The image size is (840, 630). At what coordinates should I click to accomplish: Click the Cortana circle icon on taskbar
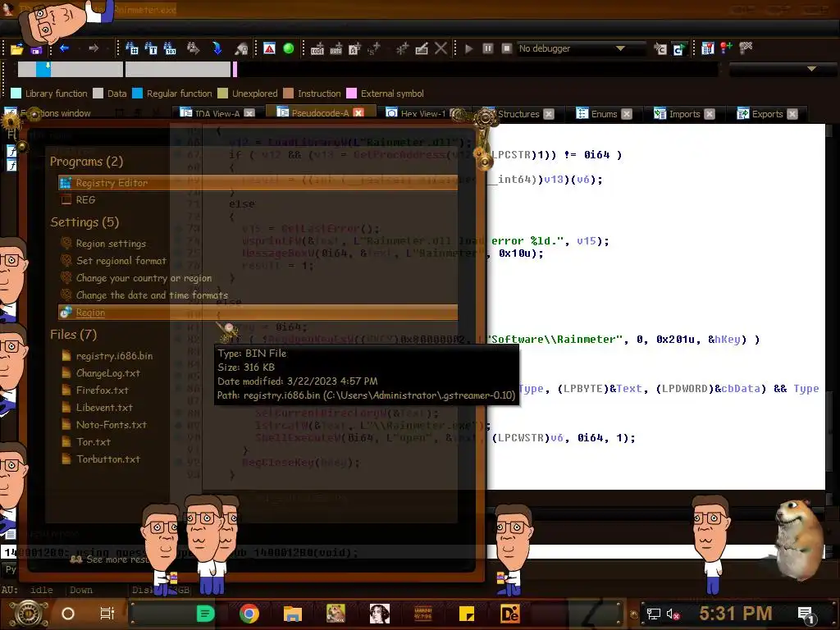68,614
